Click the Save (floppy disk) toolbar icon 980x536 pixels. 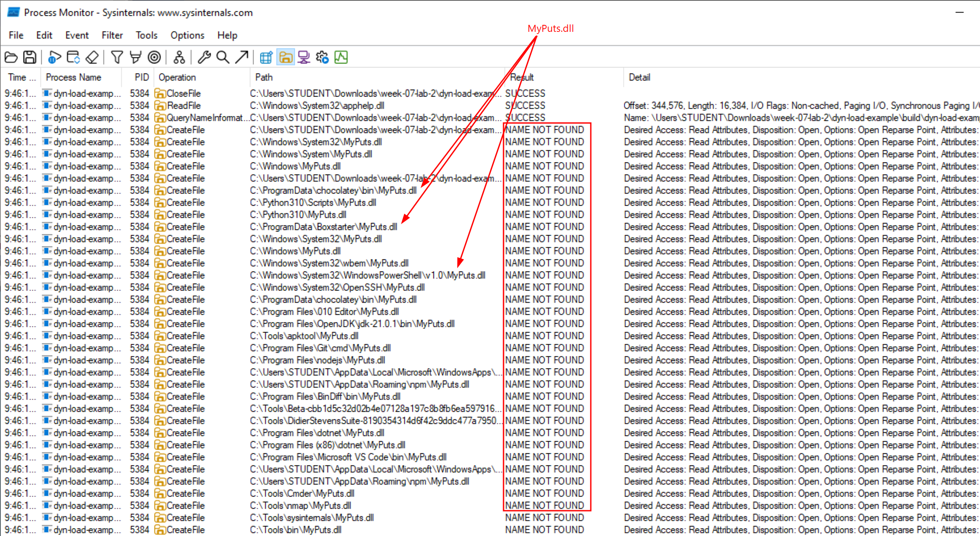click(x=30, y=57)
